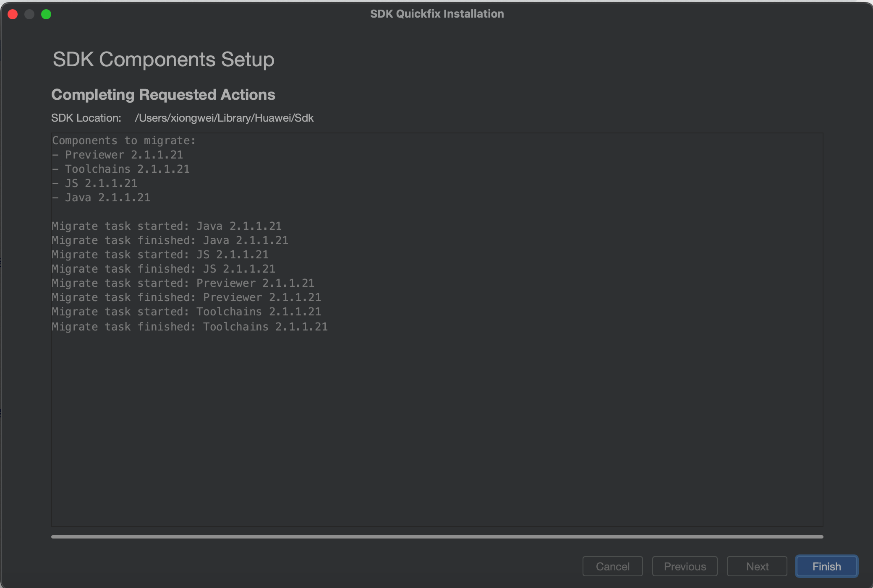
Task: Click the grayed-out minimize button
Action: (29, 14)
